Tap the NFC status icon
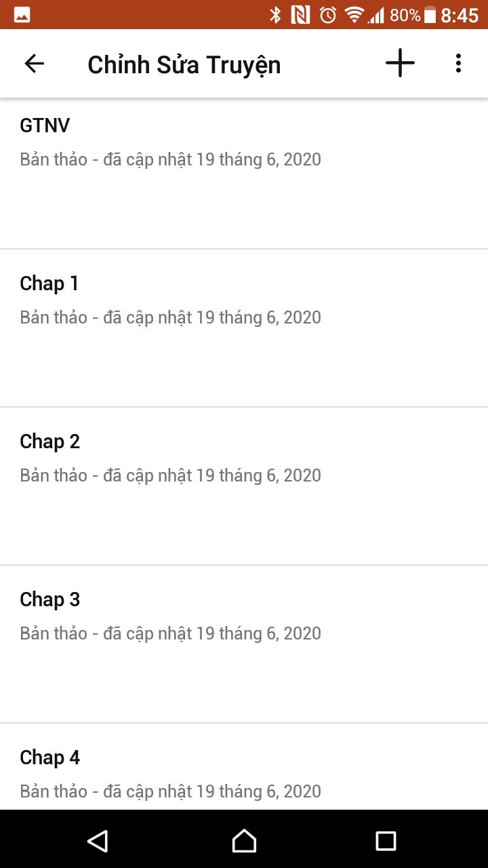This screenshot has width=488, height=868. [x=300, y=15]
